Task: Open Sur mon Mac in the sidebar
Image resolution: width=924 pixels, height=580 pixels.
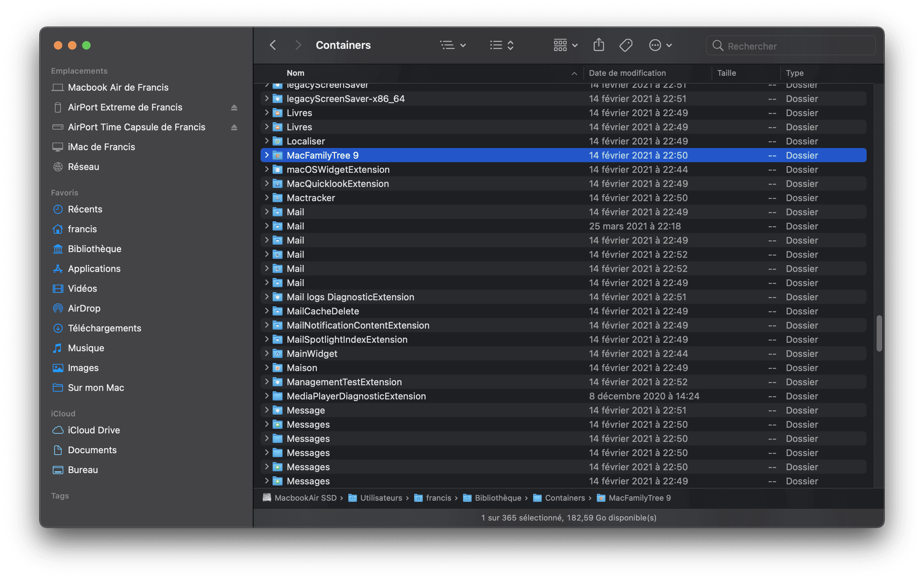Action: pos(96,388)
